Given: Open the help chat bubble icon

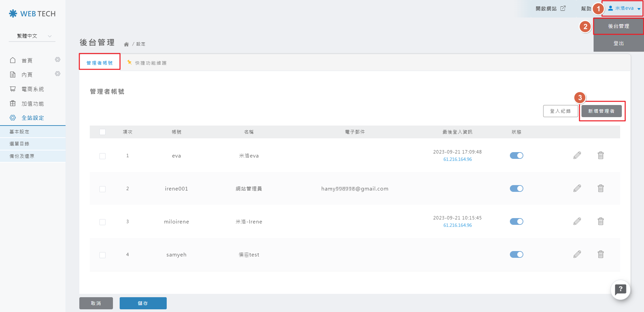Looking at the screenshot, I should 620,289.
